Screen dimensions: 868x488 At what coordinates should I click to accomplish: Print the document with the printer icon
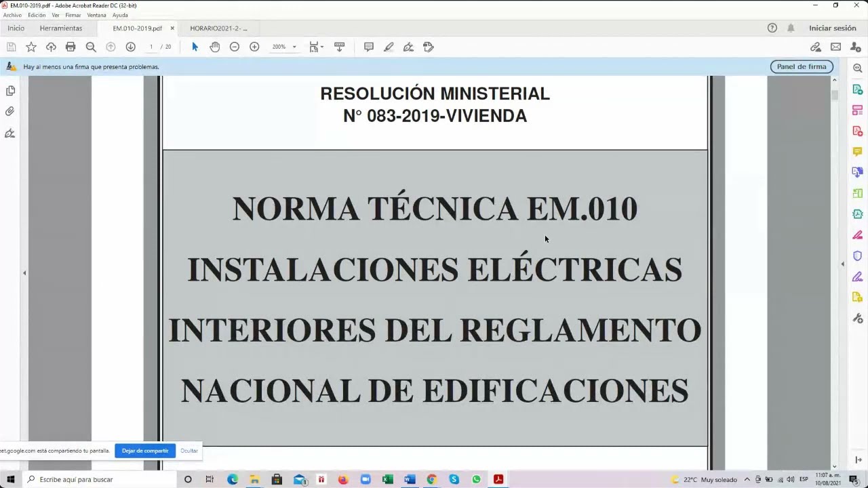click(x=71, y=47)
